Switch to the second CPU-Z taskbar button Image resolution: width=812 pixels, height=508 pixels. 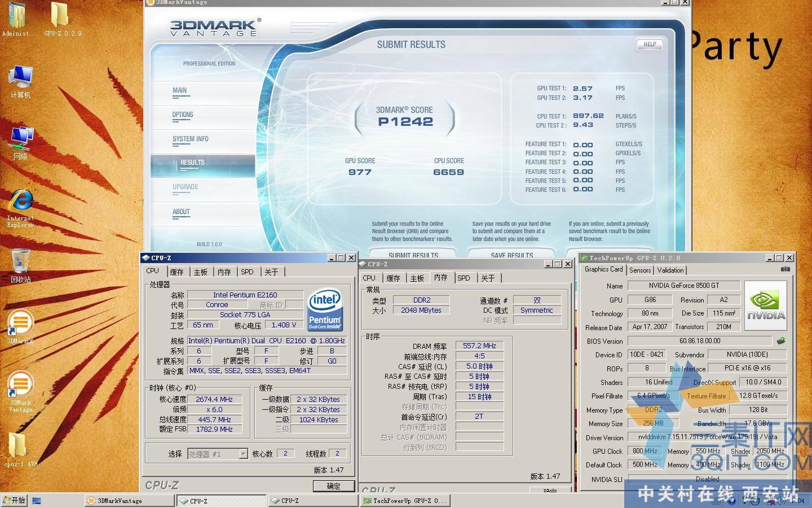click(x=312, y=501)
